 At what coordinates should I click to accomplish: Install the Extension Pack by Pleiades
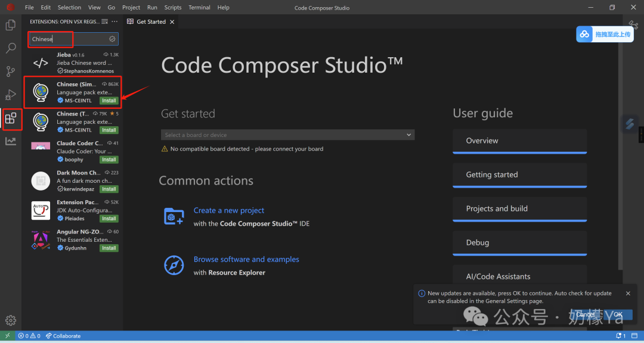109,219
